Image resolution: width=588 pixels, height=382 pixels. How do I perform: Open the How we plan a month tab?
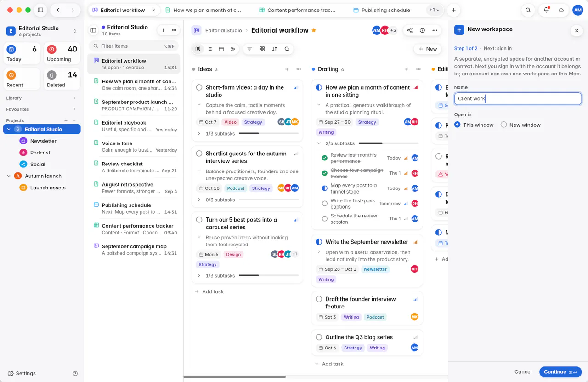203,10
